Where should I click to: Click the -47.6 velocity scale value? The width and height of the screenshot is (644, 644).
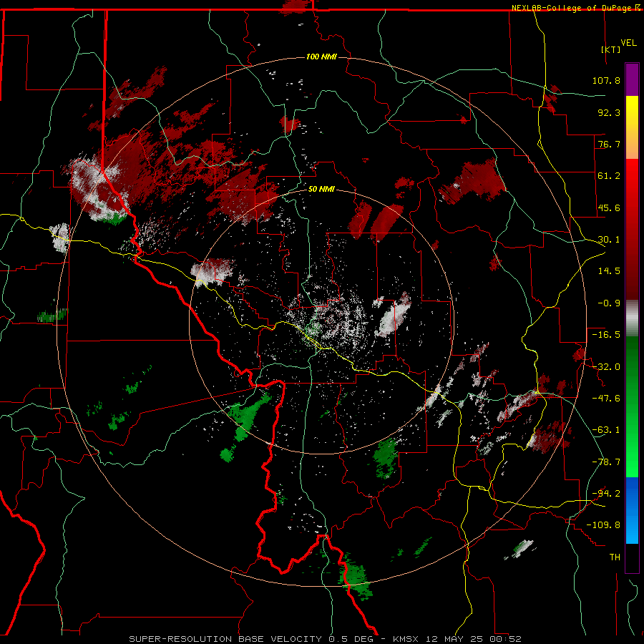(606, 399)
